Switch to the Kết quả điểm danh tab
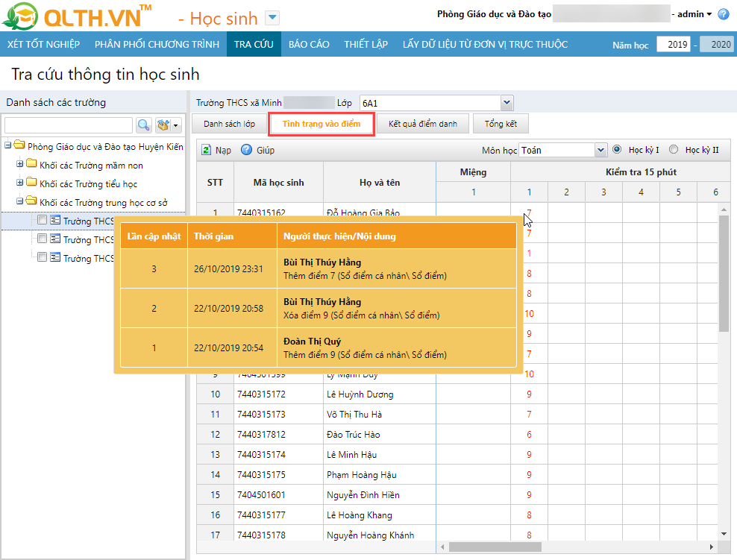This screenshot has width=737, height=560. [423, 124]
